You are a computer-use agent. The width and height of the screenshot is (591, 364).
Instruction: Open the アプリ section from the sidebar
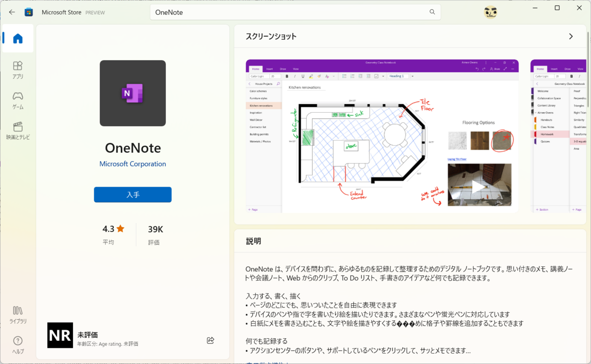tap(18, 69)
